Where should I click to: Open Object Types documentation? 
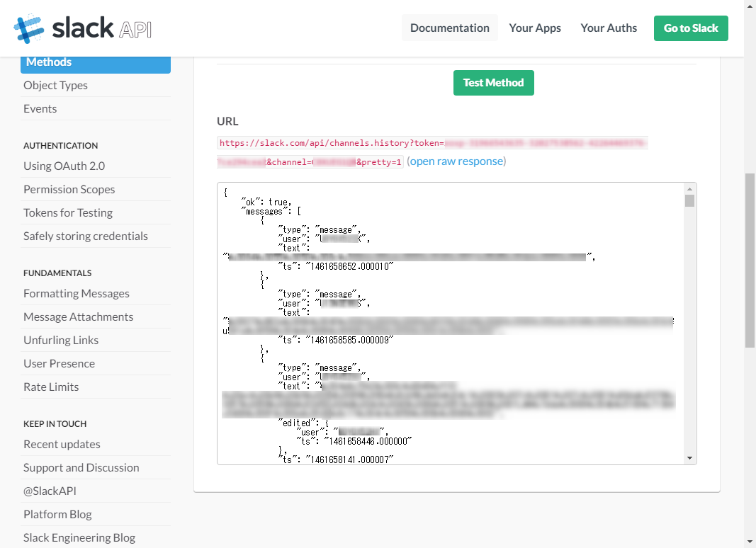[x=55, y=85]
